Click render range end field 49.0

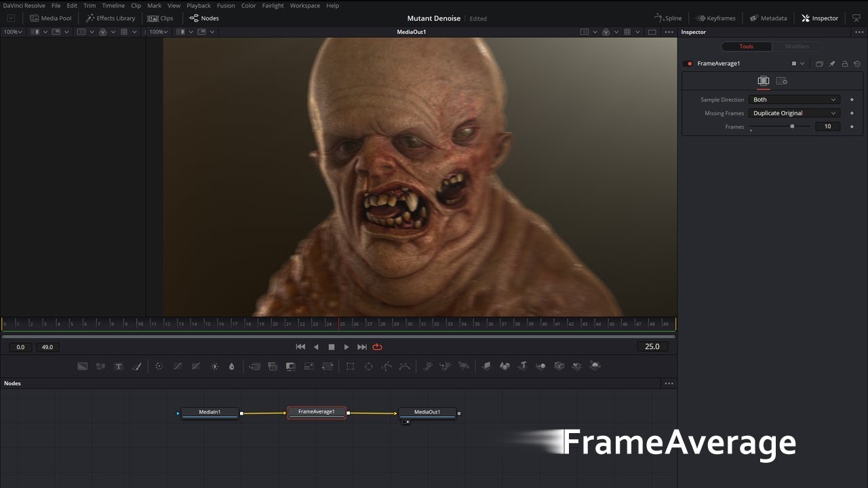click(x=47, y=347)
